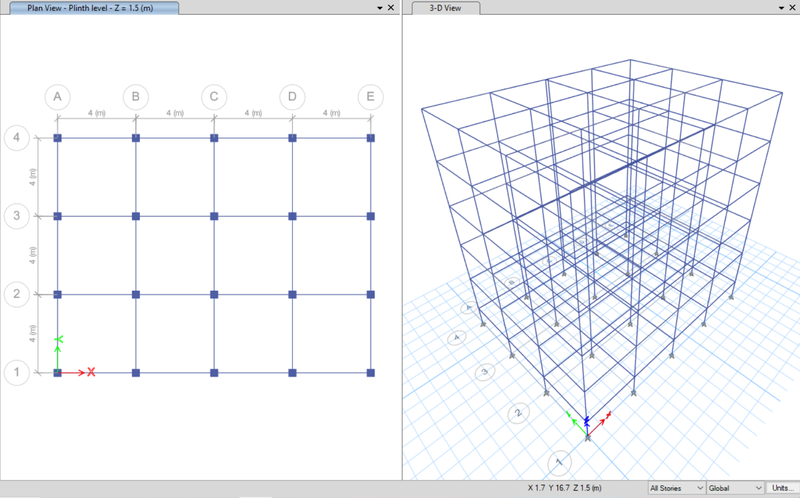Screen dimensions: 800x498
Task: Close the Plan View window
Action: 391,7
